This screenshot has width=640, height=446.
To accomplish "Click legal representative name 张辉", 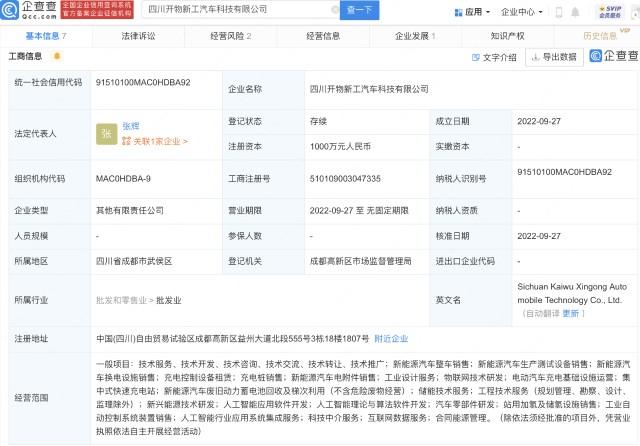I will pyautogui.click(x=131, y=126).
